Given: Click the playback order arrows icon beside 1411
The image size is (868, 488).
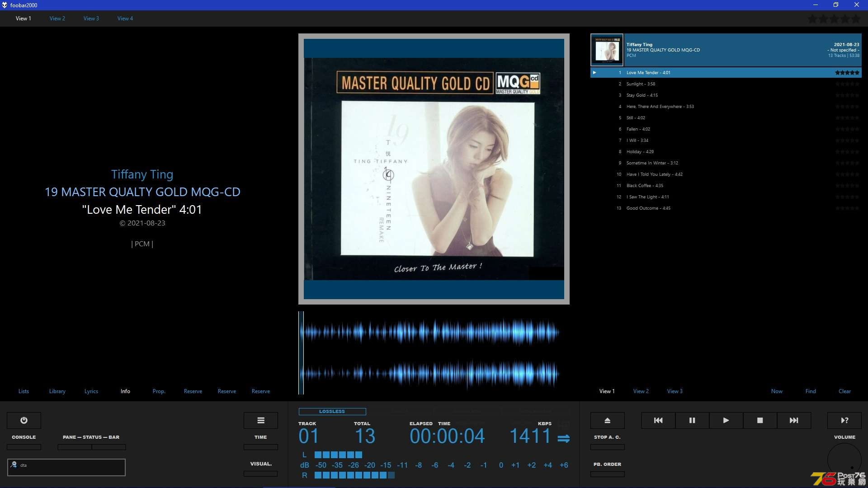Looking at the screenshot, I should (563, 438).
